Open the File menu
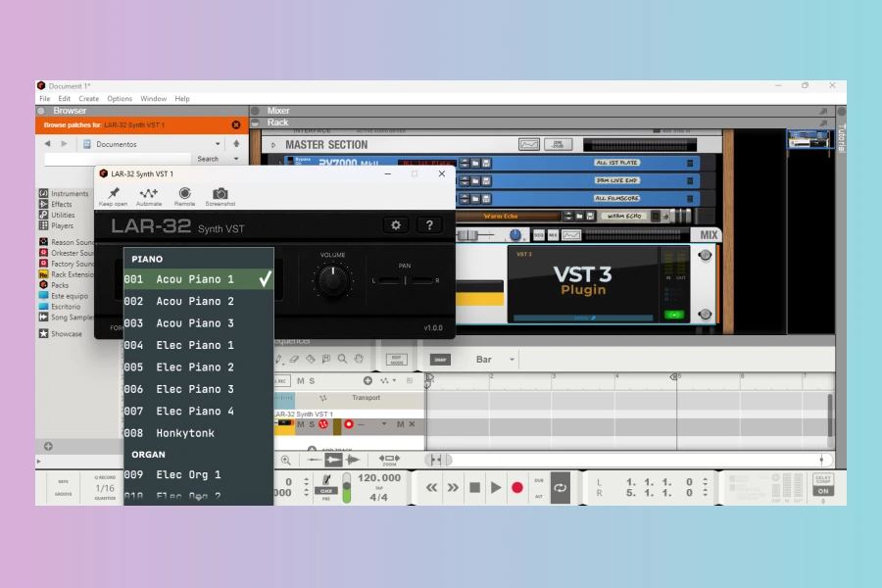 click(x=44, y=98)
